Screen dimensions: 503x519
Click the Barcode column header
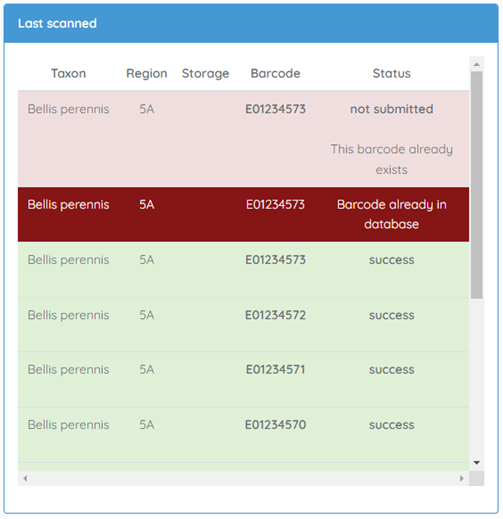[x=275, y=73]
